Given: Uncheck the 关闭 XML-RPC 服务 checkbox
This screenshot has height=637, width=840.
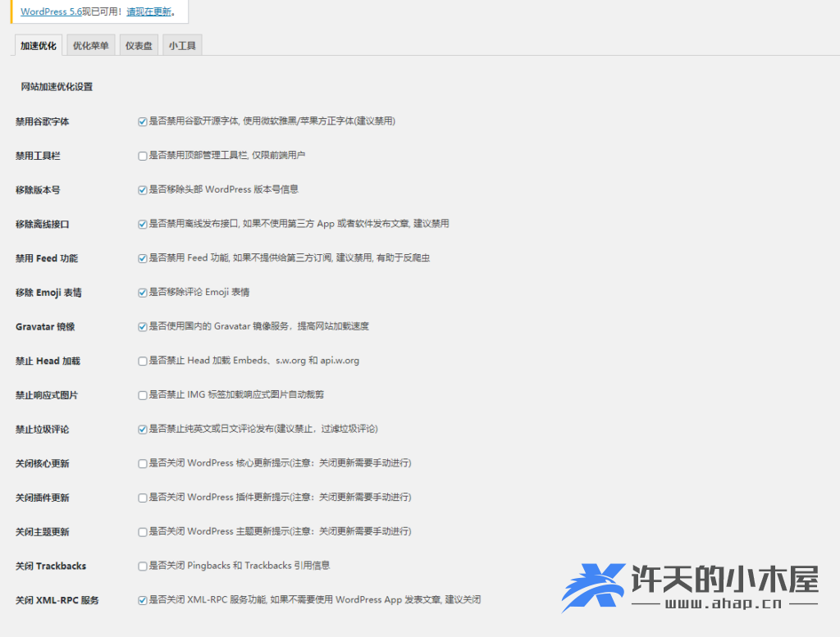Looking at the screenshot, I should pos(143,601).
